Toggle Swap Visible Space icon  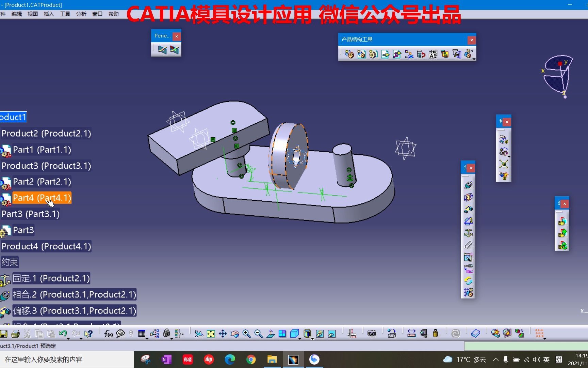coord(332,334)
